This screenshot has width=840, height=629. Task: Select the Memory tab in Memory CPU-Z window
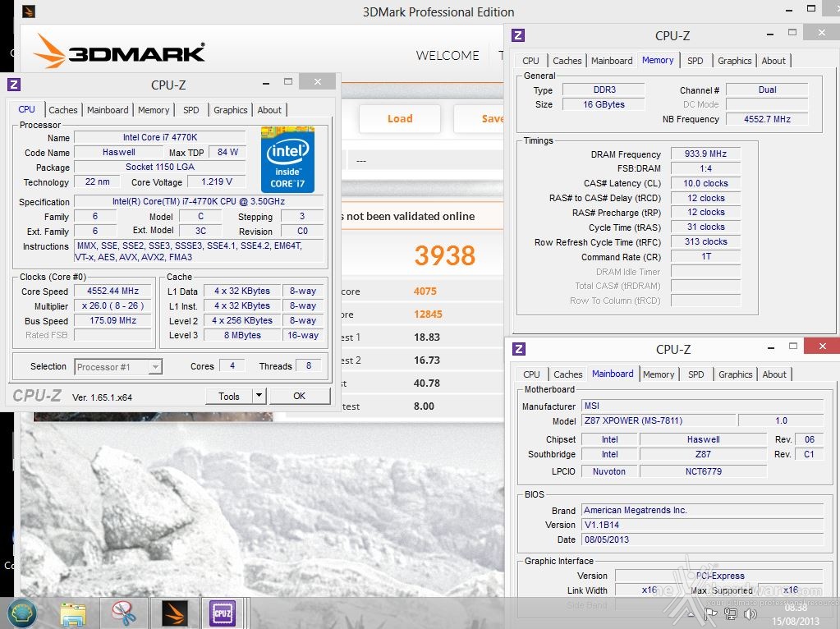point(658,60)
